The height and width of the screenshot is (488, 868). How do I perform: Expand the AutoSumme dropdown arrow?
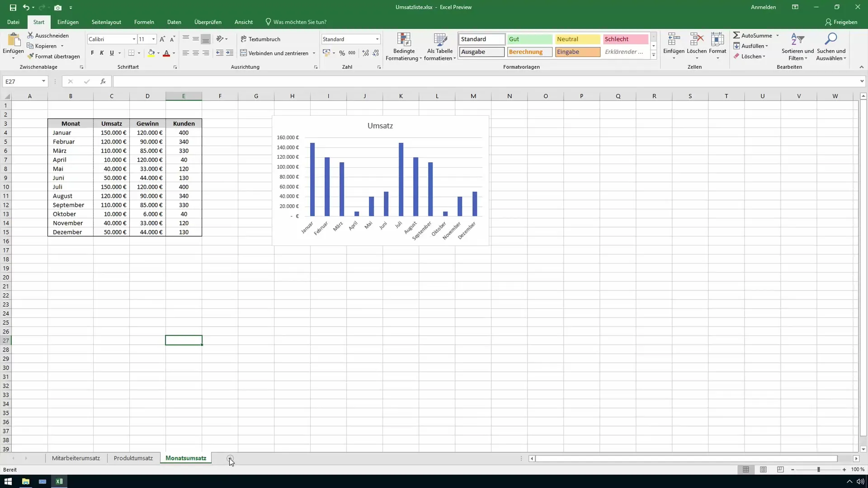click(x=778, y=36)
